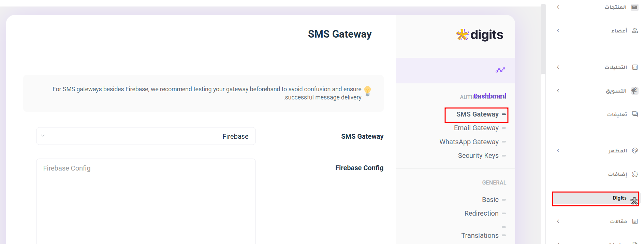This screenshot has width=644, height=244.
Task: Expand the analytics (التحليلات) menu chevron
Action: 558,67
